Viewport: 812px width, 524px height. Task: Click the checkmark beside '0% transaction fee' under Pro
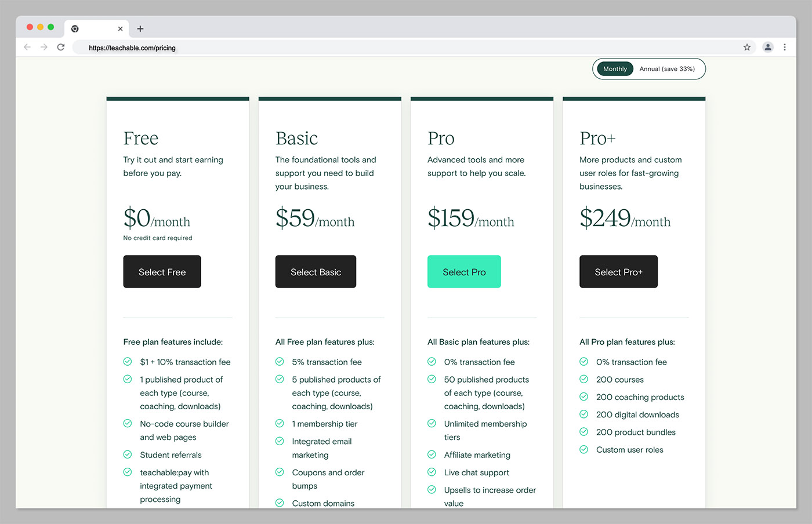tap(432, 361)
